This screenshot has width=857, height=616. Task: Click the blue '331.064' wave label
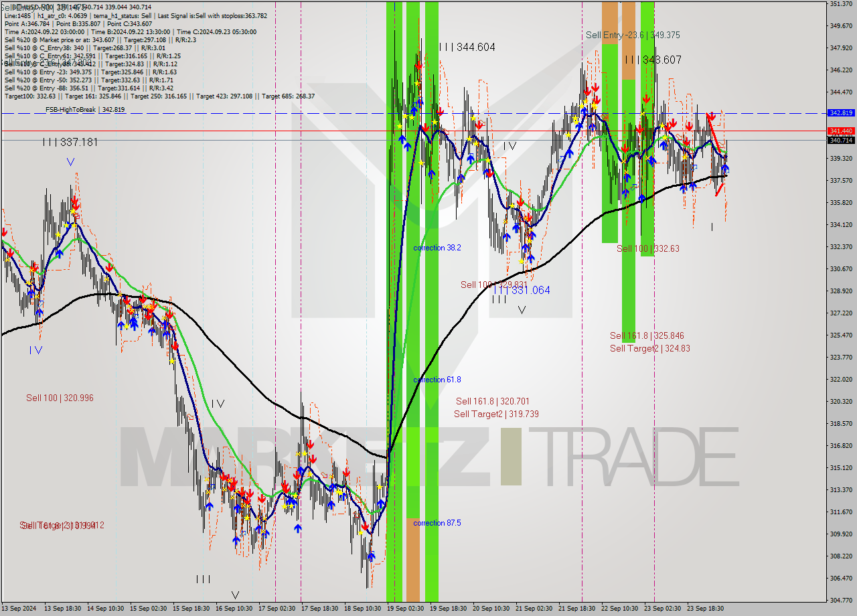[522, 290]
